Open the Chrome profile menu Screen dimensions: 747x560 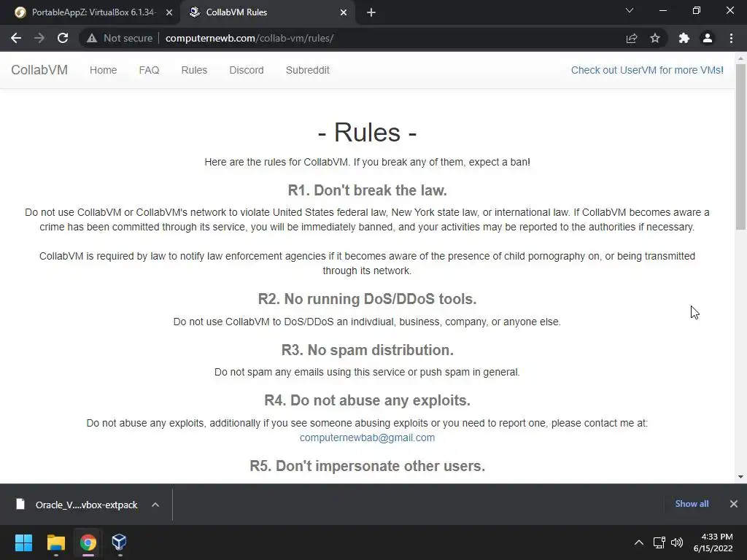coord(708,38)
